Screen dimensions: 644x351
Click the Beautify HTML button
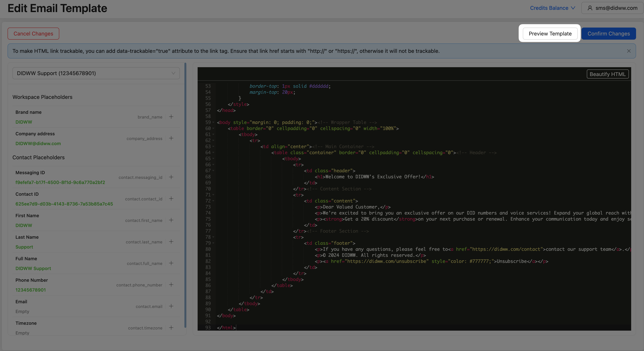tap(607, 74)
